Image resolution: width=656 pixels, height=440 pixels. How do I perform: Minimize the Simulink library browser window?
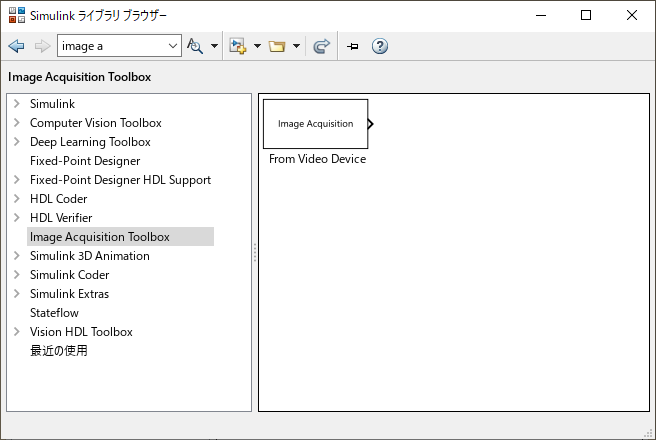(541, 15)
